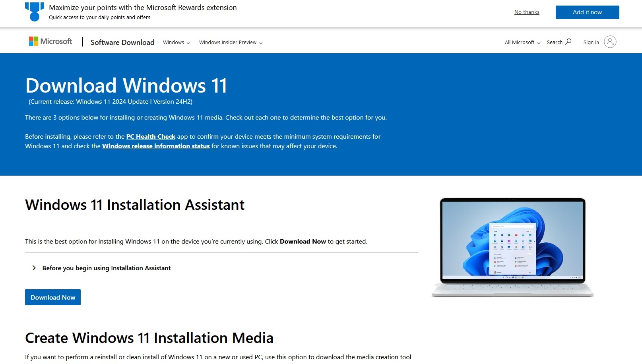Click the Sign in text

pos(591,42)
